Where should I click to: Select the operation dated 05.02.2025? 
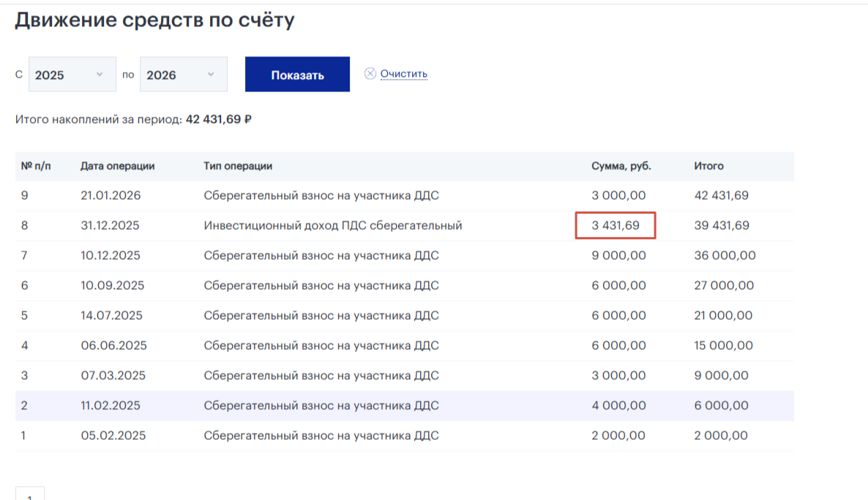[x=366, y=435]
